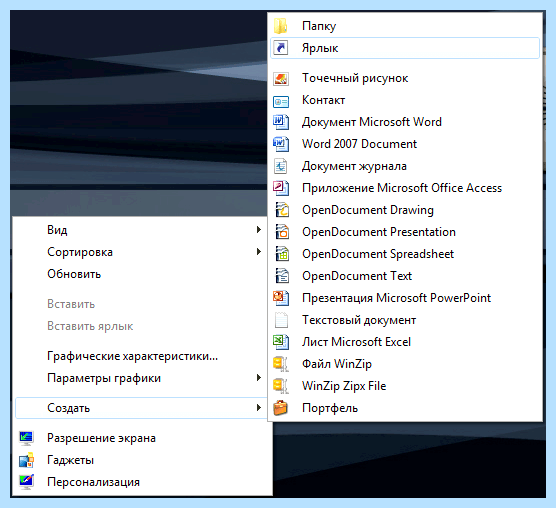Click the gadgets icon beside Гаджеты
This screenshot has width=556, height=508.
click(x=26, y=460)
